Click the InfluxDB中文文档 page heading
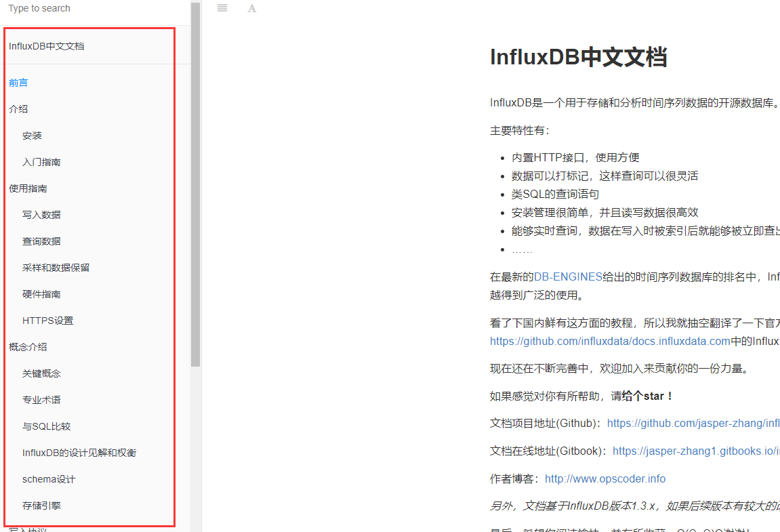 point(579,57)
